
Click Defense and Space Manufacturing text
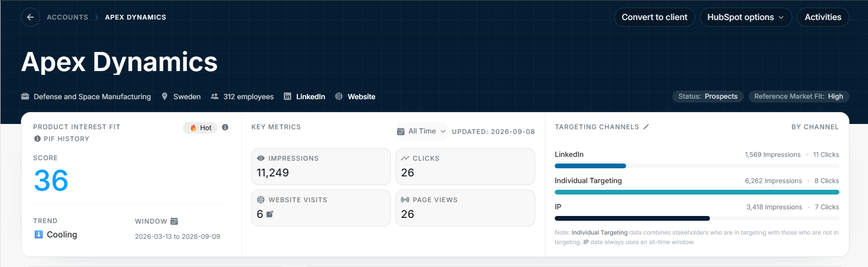tap(92, 96)
